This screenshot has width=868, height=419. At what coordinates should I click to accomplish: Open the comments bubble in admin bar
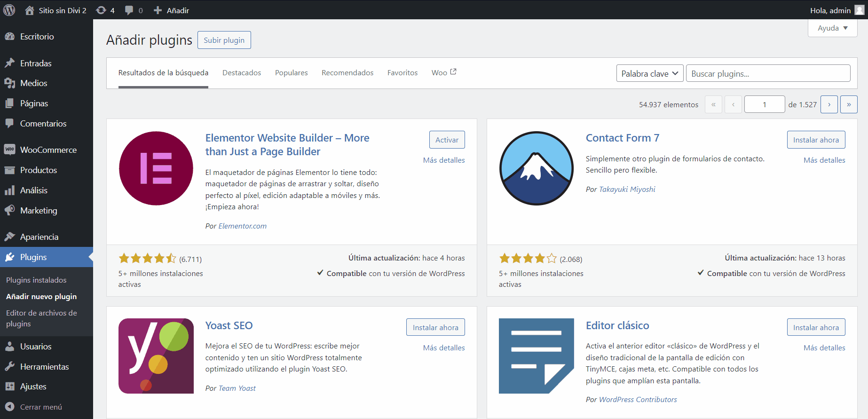pyautogui.click(x=134, y=10)
